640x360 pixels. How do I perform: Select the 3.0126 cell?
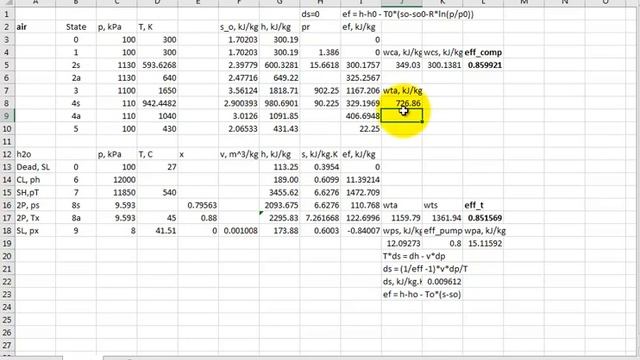pyautogui.click(x=239, y=116)
